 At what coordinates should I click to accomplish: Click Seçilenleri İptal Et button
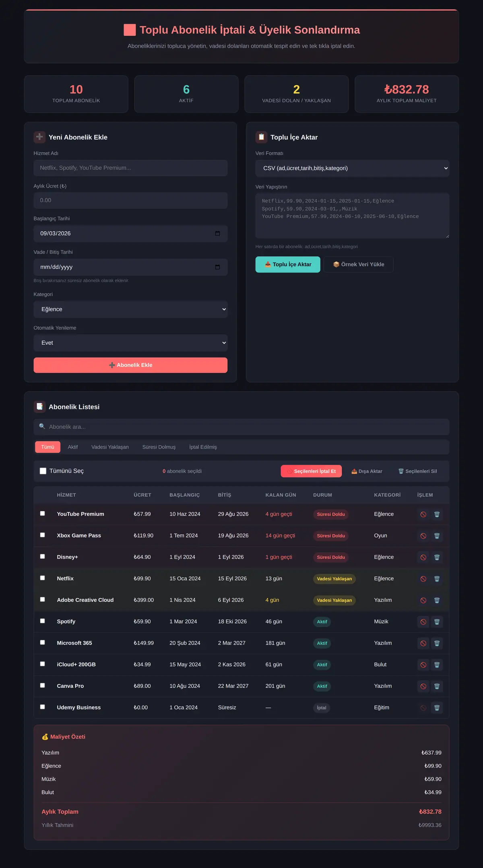[x=311, y=471]
